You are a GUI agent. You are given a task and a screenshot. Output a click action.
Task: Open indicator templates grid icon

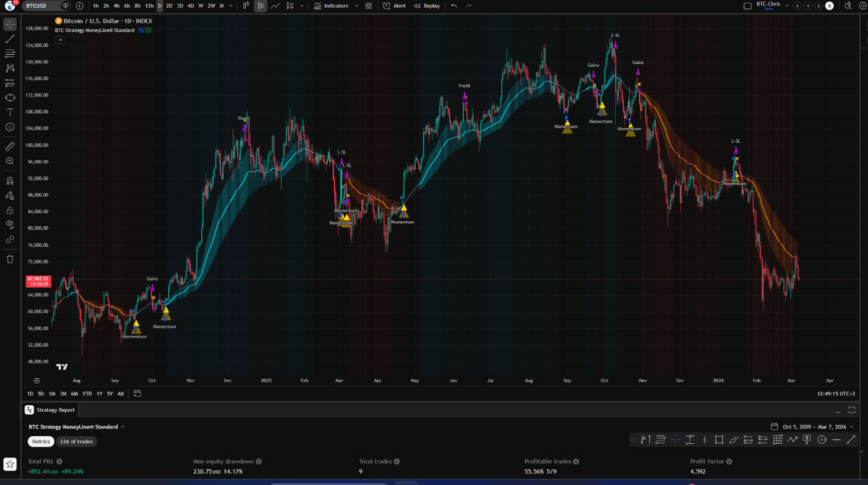(x=369, y=6)
